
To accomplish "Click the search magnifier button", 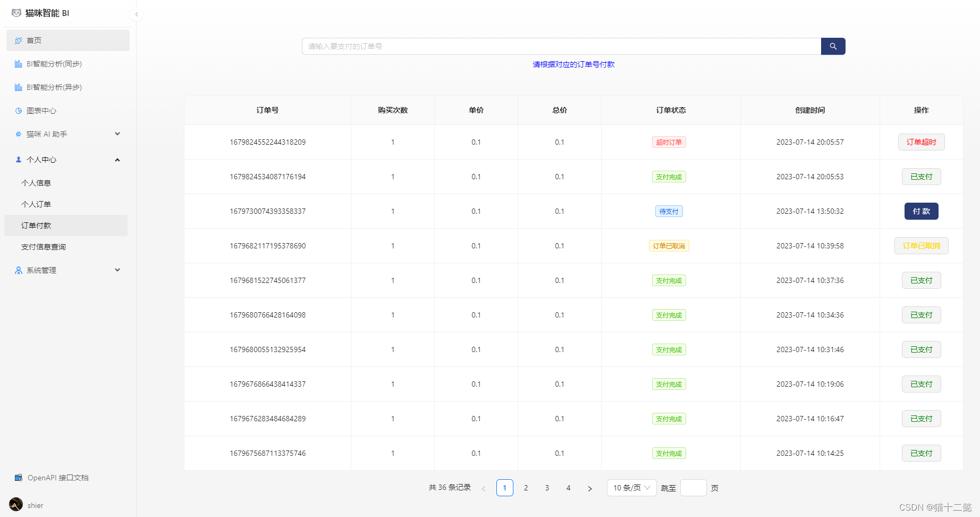I will click(x=833, y=46).
